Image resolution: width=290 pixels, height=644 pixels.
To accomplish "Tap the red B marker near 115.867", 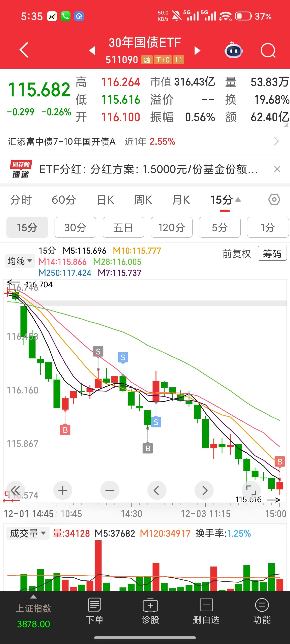I will tap(65, 430).
